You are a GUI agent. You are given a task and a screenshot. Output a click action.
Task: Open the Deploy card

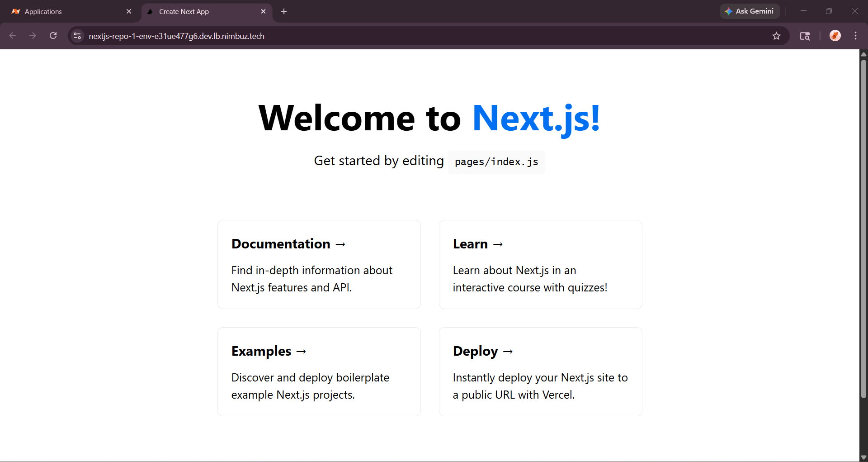540,372
